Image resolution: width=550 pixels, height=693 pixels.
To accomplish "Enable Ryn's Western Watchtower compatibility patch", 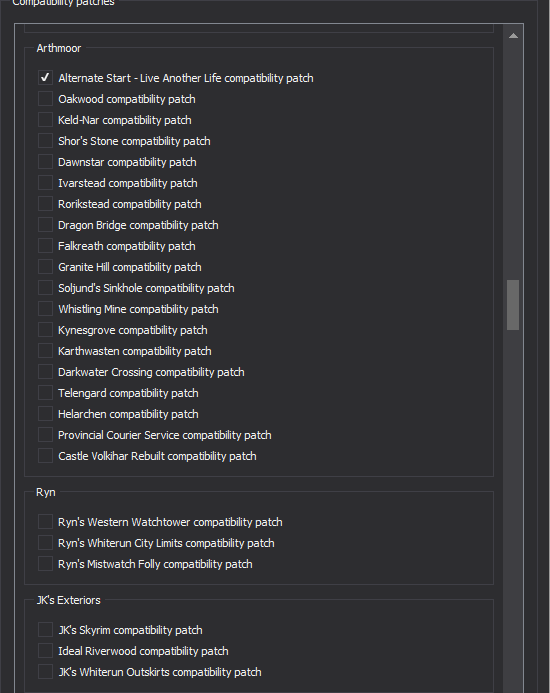I will [x=45, y=522].
